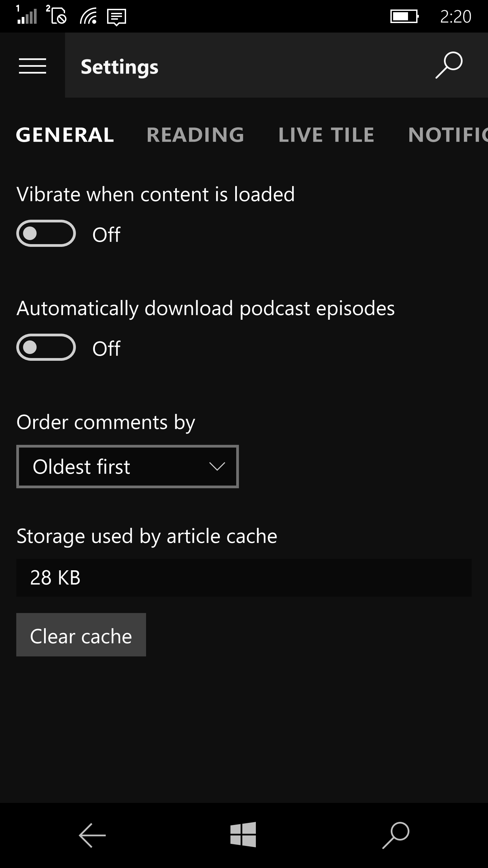Image resolution: width=488 pixels, height=868 pixels.
Task: Tap the message notification icon in status bar
Action: click(x=117, y=17)
